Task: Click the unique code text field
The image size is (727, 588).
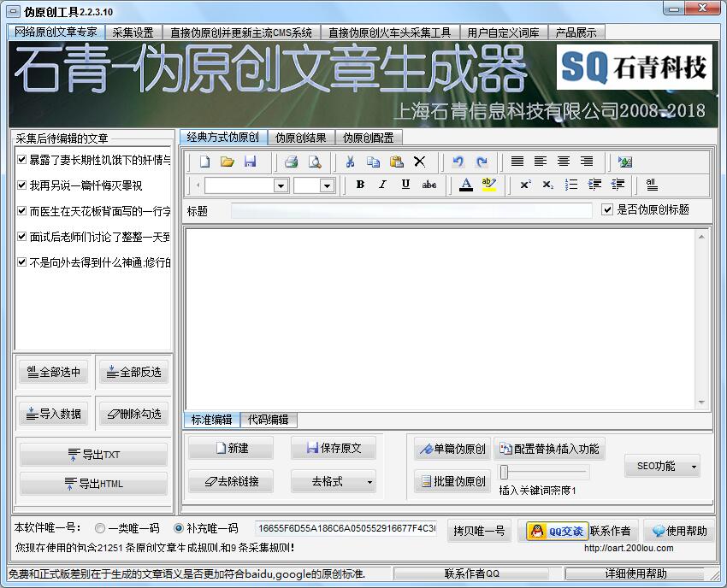Action: point(346,528)
